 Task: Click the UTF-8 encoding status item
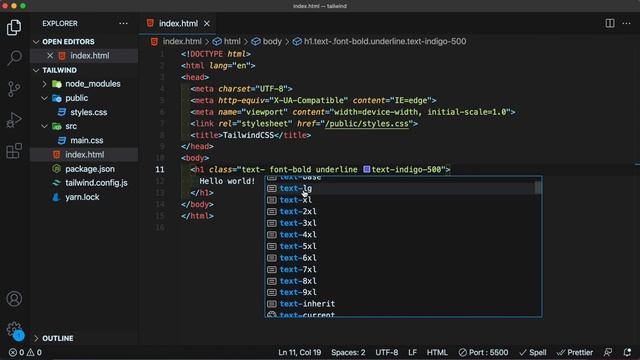(387, 352)
